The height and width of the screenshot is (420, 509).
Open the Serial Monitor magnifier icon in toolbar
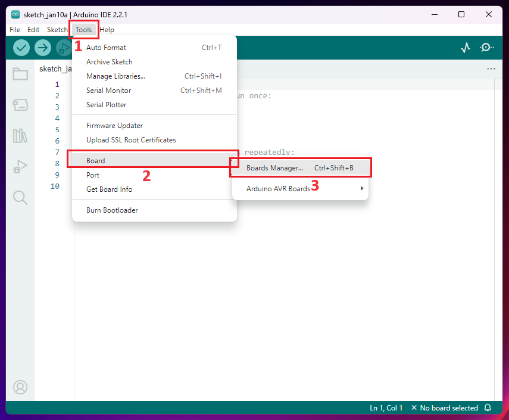coord(487,48)
